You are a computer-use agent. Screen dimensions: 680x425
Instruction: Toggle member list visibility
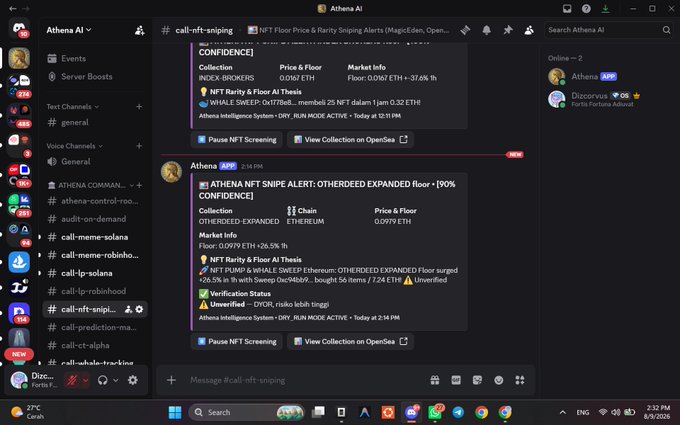529,30
